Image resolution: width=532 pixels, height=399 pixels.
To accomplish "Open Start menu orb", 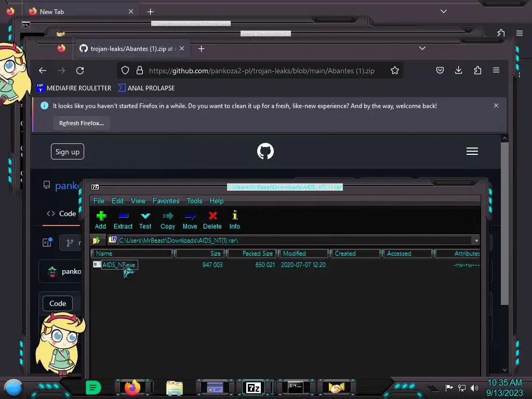I will 14,388.
